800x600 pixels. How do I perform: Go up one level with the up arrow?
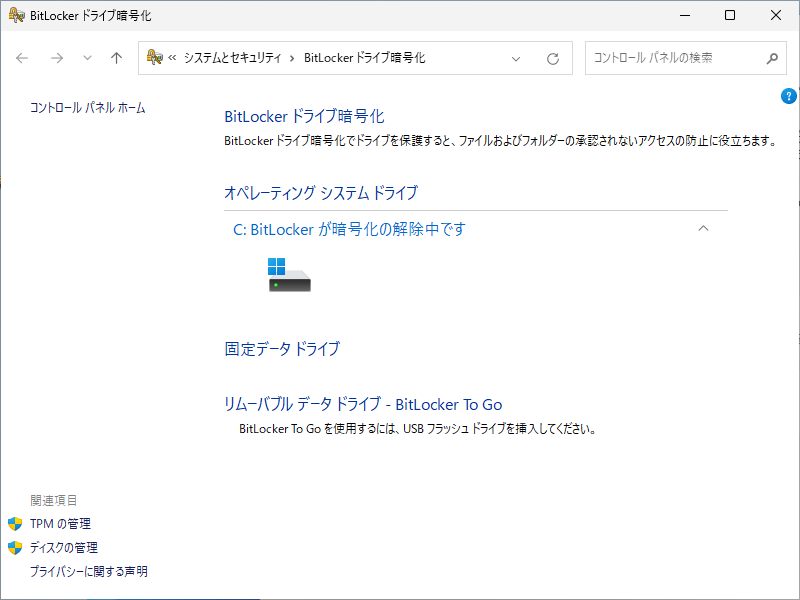tap(116, 58)
